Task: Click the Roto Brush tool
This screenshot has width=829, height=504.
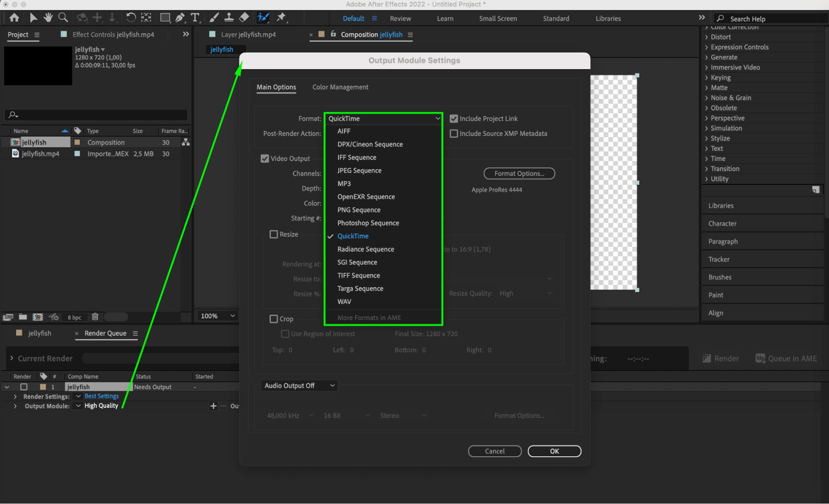Action: (x=263, y=17)
